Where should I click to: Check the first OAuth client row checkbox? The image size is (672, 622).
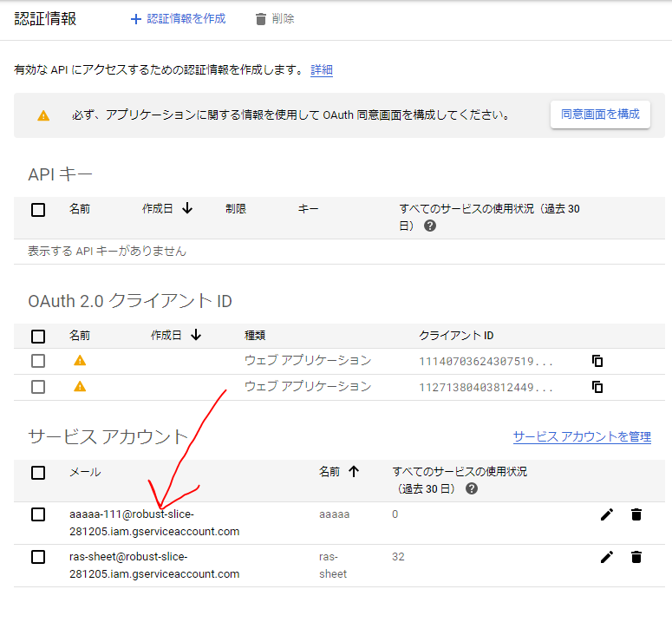(x=38, y=361)
